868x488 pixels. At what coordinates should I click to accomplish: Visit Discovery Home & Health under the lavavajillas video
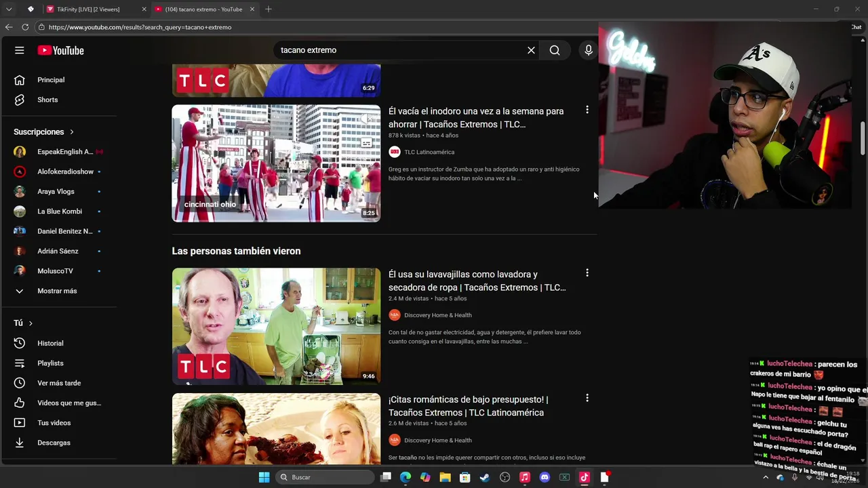(x=438, y=315)
